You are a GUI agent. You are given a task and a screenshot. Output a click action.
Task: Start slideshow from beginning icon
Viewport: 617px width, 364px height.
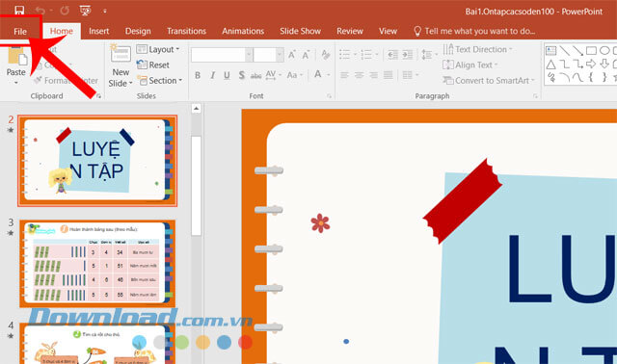(86, 11)
